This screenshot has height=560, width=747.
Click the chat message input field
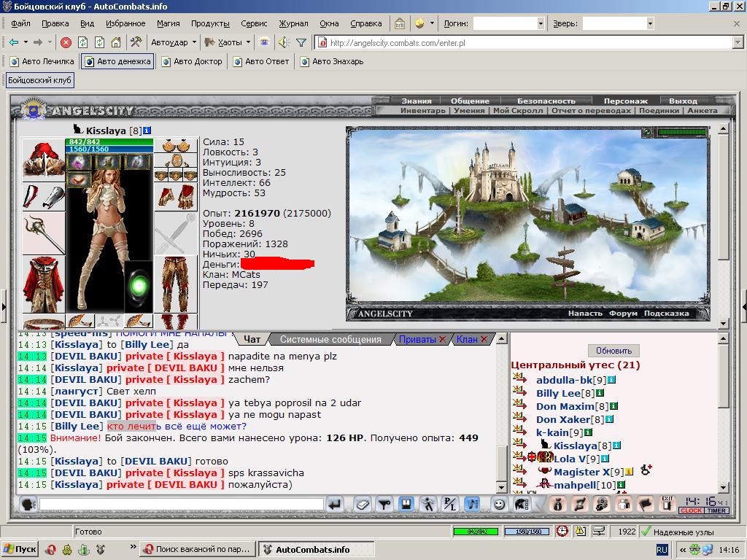click(181, 505)
